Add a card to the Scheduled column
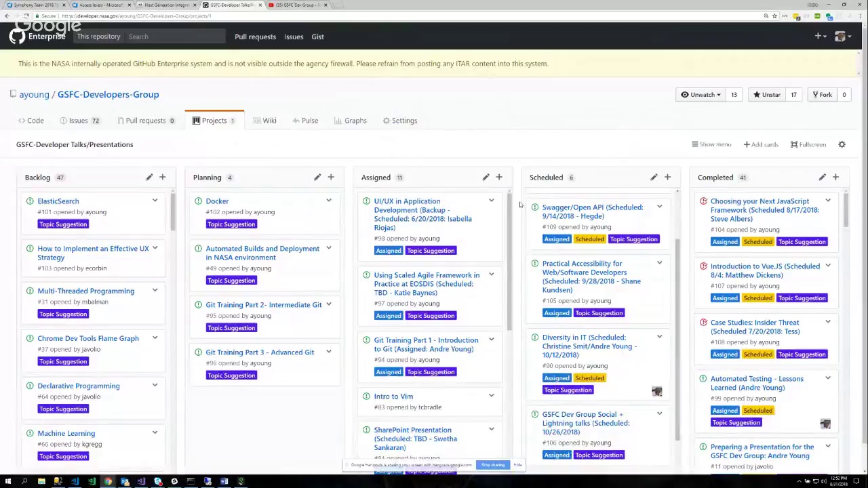 click(x=667, y=178)
